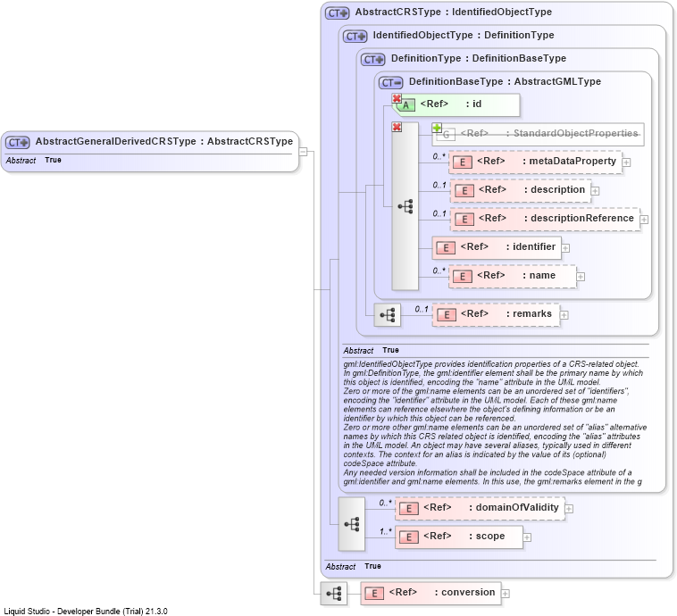Select the ': domainOfValidity' label
677x616 pixels.
(514, 507)
